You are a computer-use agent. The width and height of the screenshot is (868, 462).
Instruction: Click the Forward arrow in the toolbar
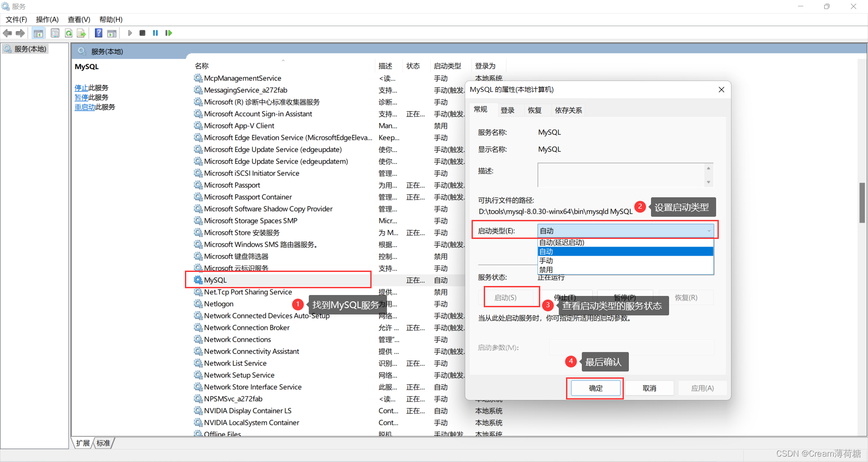pos(20,33)
